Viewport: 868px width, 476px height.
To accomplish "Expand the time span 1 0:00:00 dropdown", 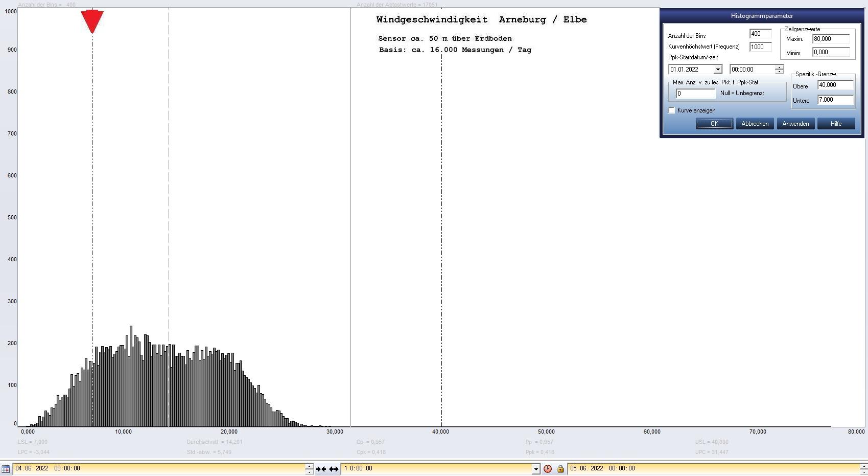I will pos(535,469).
